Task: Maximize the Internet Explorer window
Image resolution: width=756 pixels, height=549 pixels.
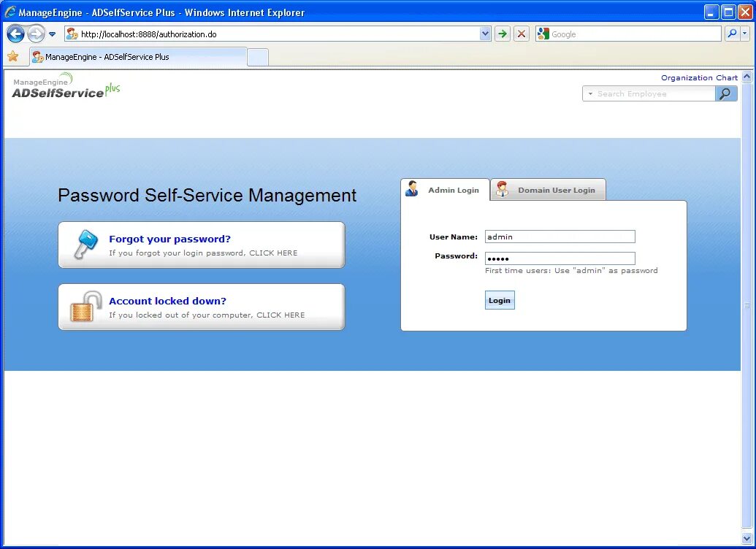Action: click(728, 12)
